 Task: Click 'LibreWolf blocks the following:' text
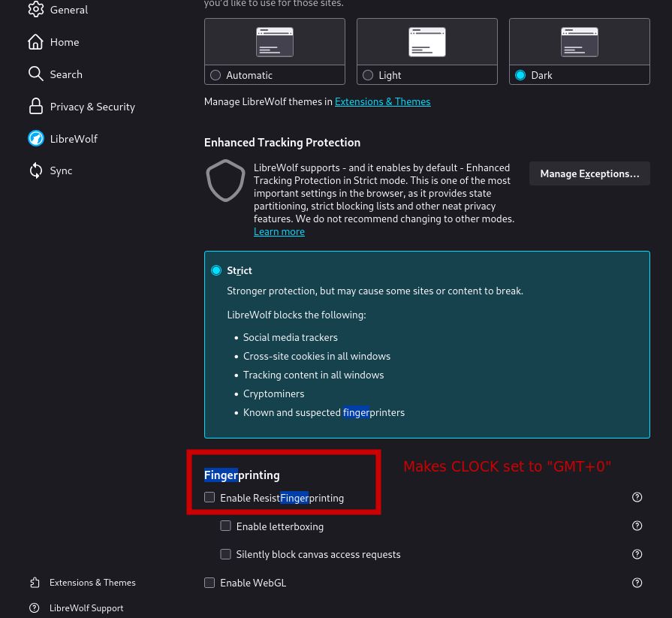[296, 315]
